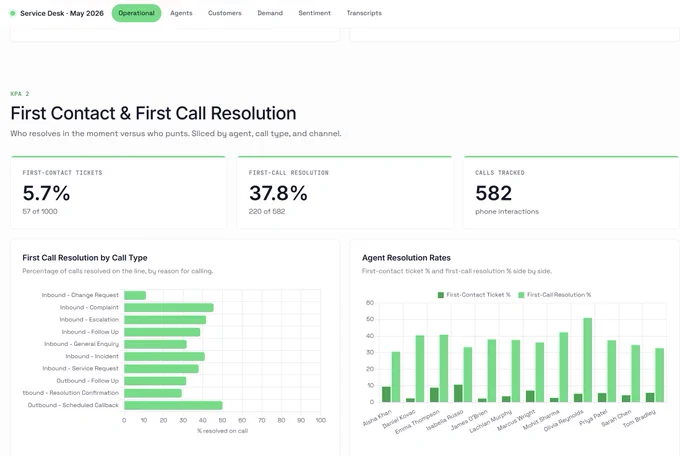
Task: Click Isabella Russo's dark green bar
Action: [458, 394]
